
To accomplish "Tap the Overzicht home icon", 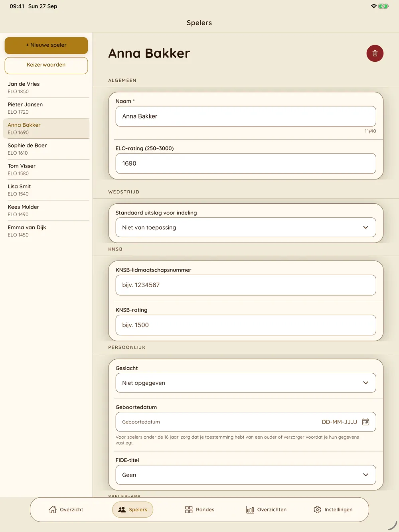I will pyautogui.click(x=53, y=510).
